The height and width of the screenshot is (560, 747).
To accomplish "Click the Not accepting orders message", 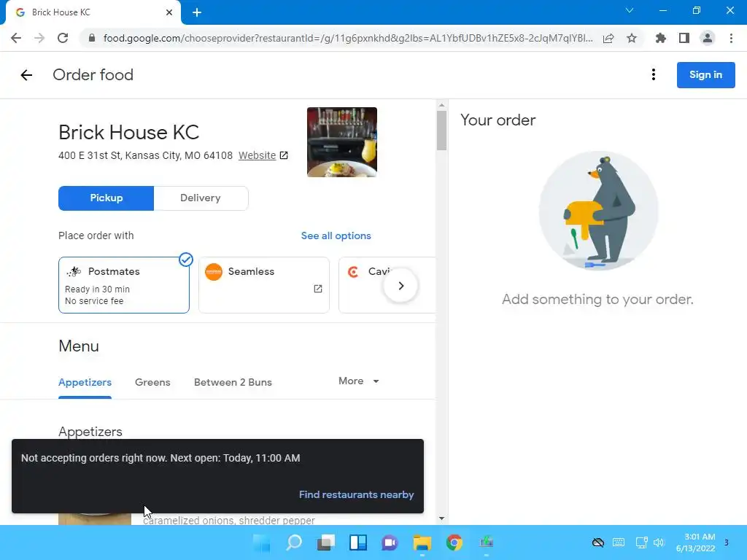I will (x=160, y=458).
